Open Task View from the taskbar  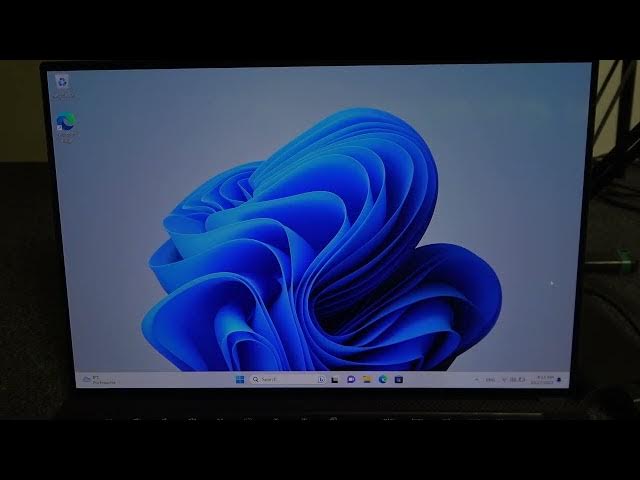[x=335, y=380]
